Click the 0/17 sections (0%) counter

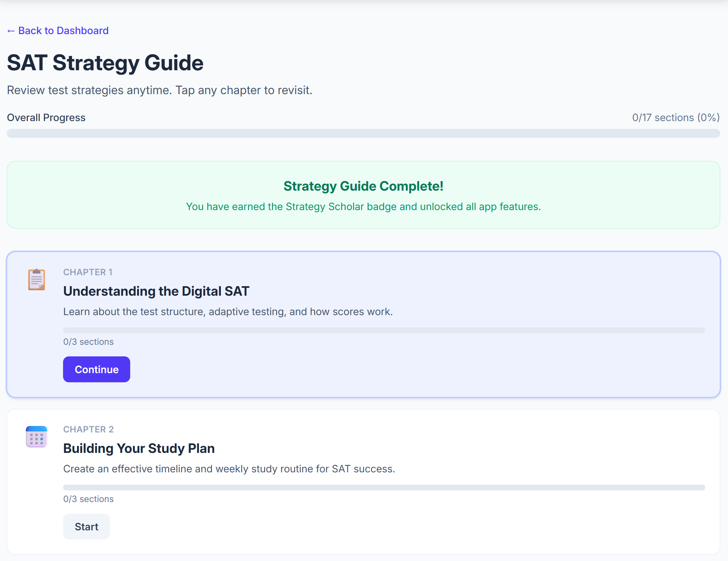[676, 118]
